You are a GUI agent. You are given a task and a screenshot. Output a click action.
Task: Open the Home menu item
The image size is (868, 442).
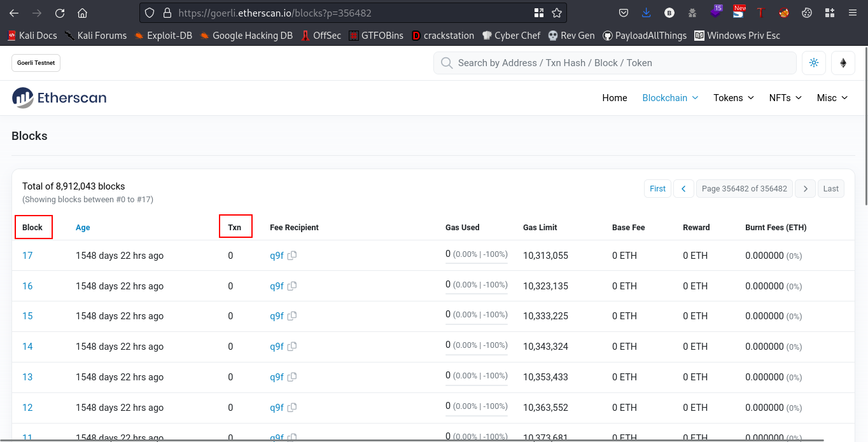click(615, 98)
